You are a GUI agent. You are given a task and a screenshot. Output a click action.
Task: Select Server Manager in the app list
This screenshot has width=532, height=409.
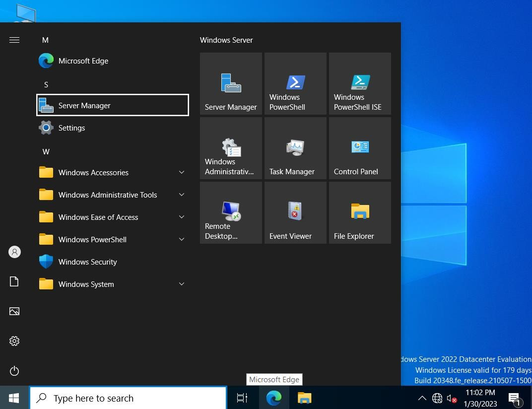click(112, 105)
